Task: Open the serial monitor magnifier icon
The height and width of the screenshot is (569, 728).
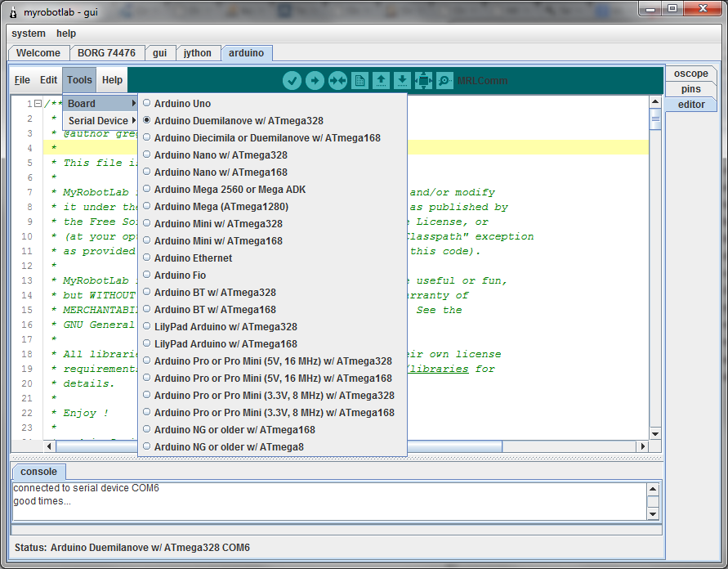Action: [x=444, y=81]
